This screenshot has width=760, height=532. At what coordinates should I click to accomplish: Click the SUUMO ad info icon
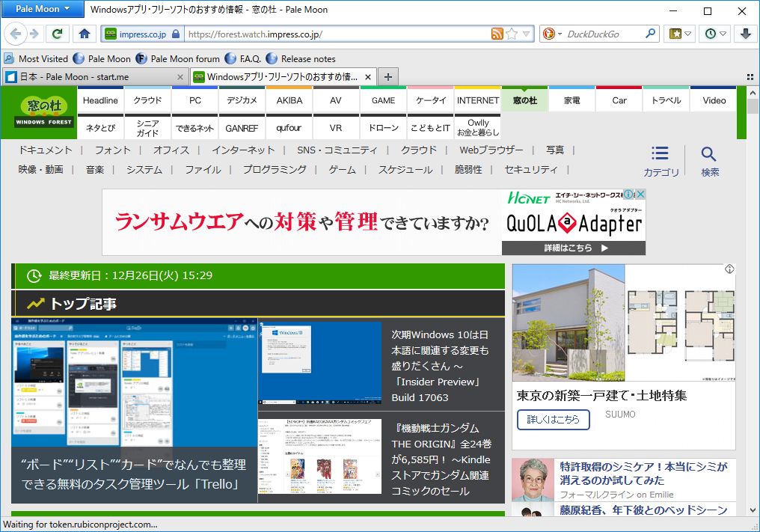[729, 269]
